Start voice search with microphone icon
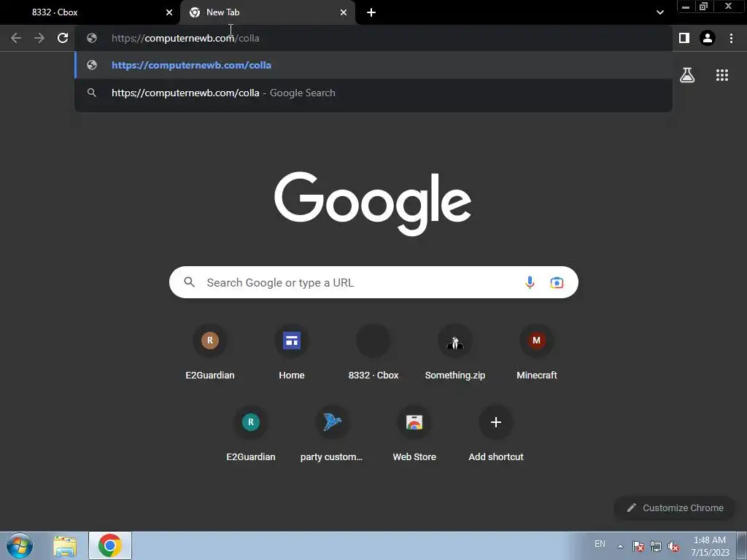This screenshot has height=560, width=747. pyautogui.click(x=530, y=282)
